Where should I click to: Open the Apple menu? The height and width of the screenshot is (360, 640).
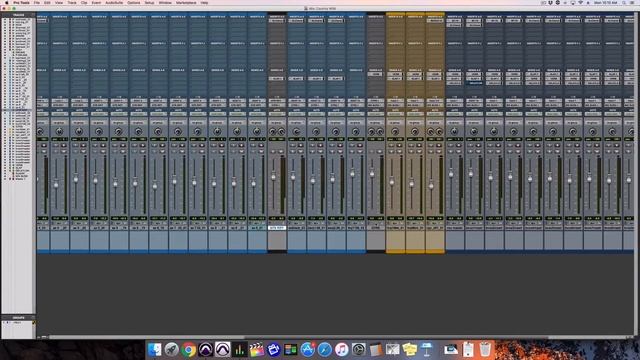(x=6, y=2)
